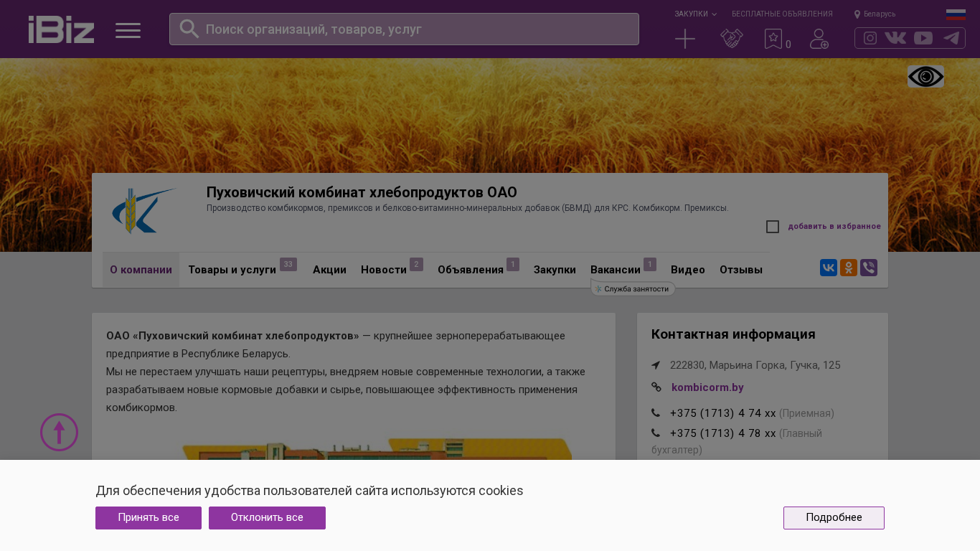Click the 'Подробнее' cookies button
Viewport: 980px width, 551px height.
(834, 518)
